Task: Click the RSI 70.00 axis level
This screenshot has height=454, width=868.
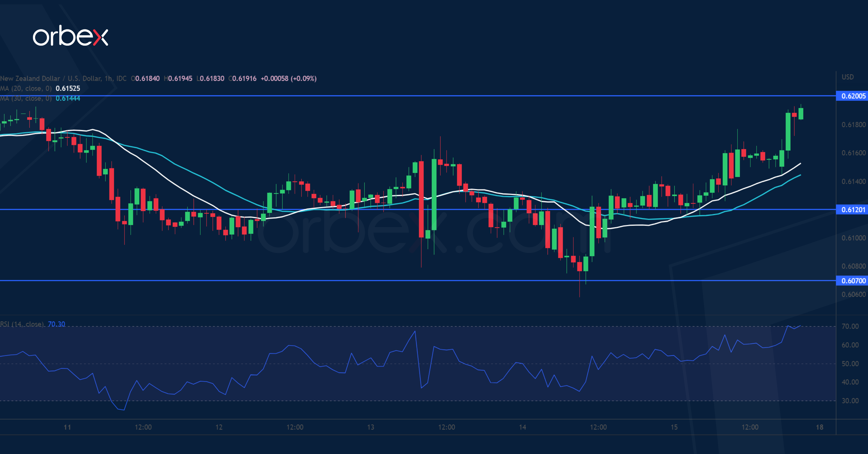Action: tap(850, 326)
